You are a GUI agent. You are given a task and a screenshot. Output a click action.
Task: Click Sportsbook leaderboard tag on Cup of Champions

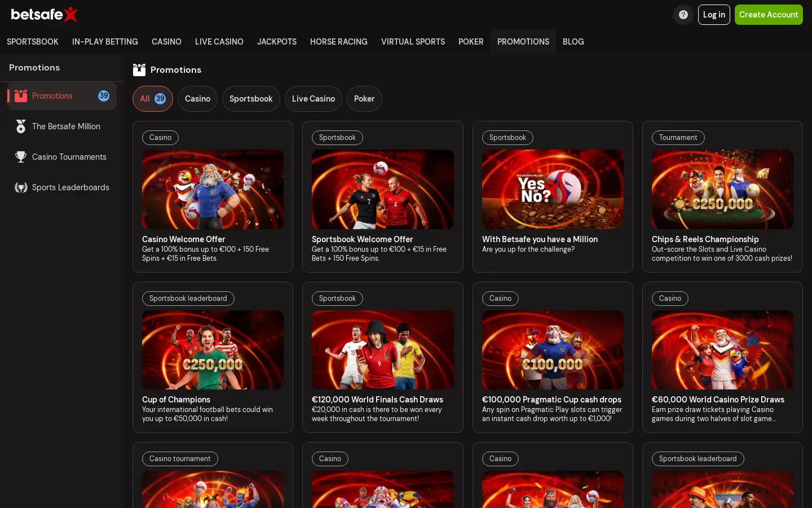(188, 299)
